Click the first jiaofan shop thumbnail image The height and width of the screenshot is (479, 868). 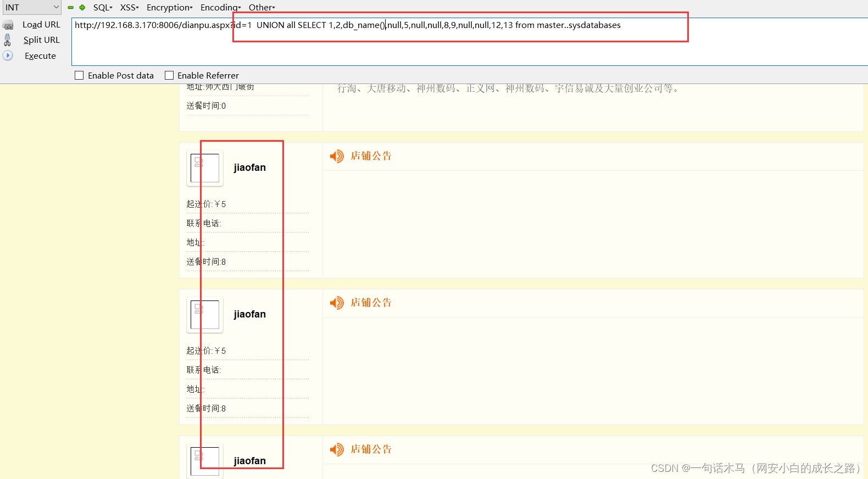point(205,168)
